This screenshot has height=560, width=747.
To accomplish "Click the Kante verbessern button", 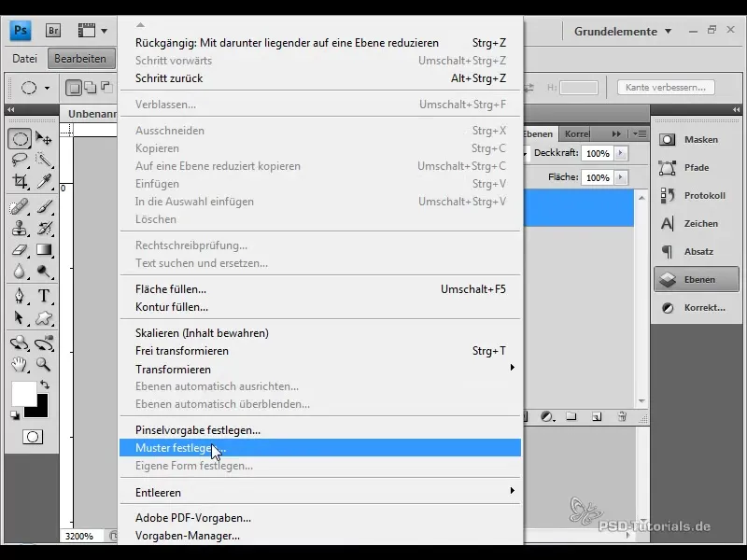I will [x=666, y=88].
